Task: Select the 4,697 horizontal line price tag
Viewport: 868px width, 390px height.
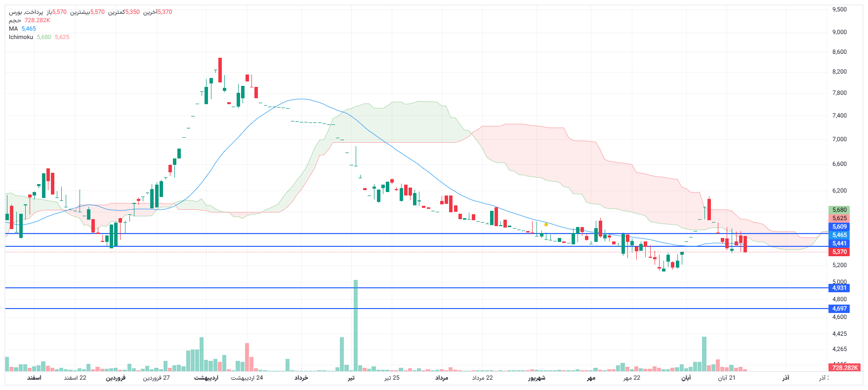Action: [839, 309]
